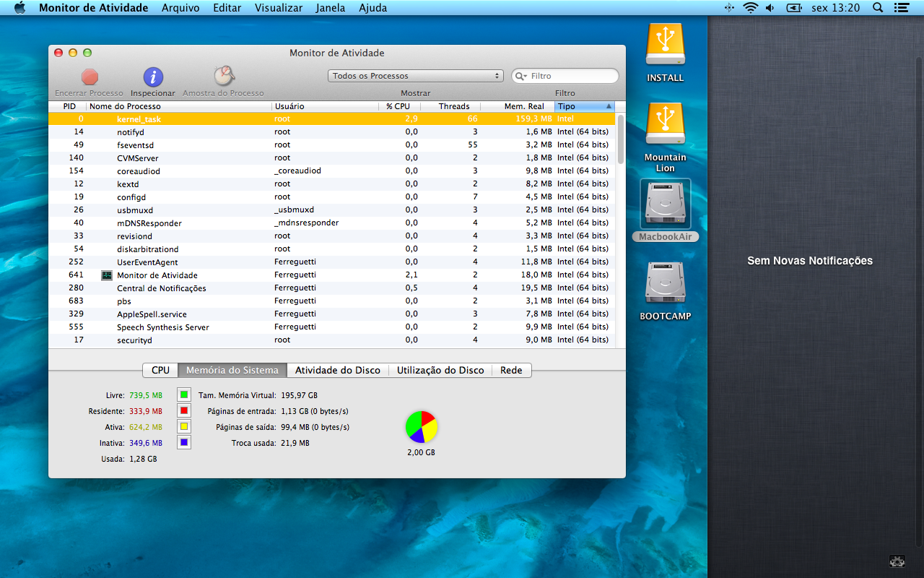
Task: Click the INSTALL USB drive icon
Action: click(666, 46)
